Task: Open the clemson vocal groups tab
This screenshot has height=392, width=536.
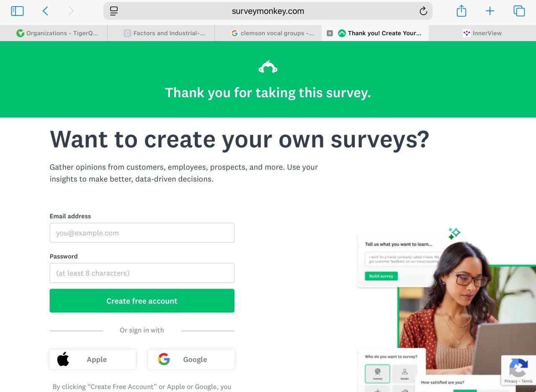Action: click(x=272, y=33)
